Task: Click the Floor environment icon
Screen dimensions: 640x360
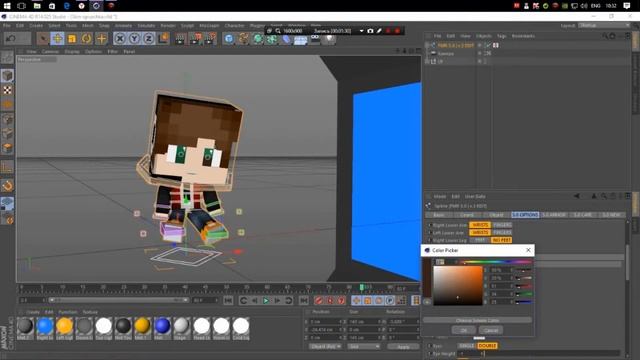Action: (300, 40)
